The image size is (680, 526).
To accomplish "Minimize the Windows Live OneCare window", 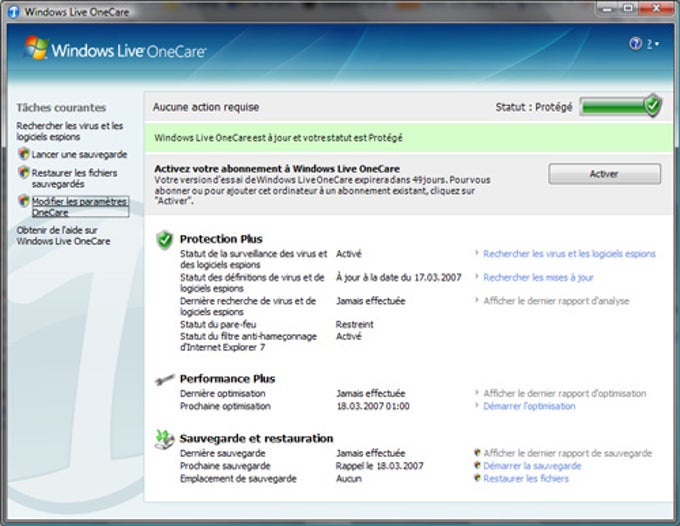I will (x=608, y=8).
